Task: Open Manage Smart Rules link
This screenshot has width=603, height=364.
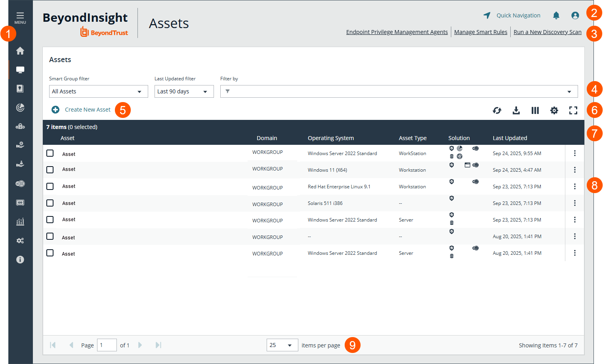Action: pos(481,32)
